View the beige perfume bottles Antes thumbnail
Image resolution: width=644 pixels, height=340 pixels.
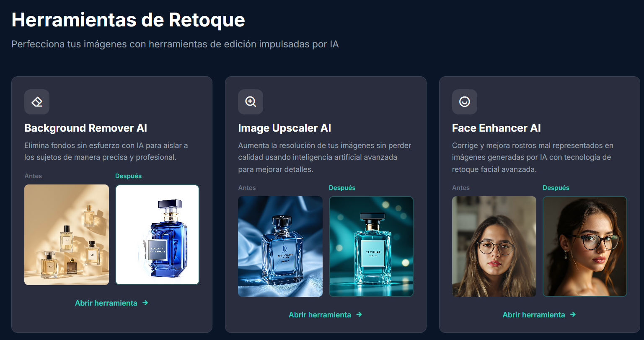coord(67,235)
